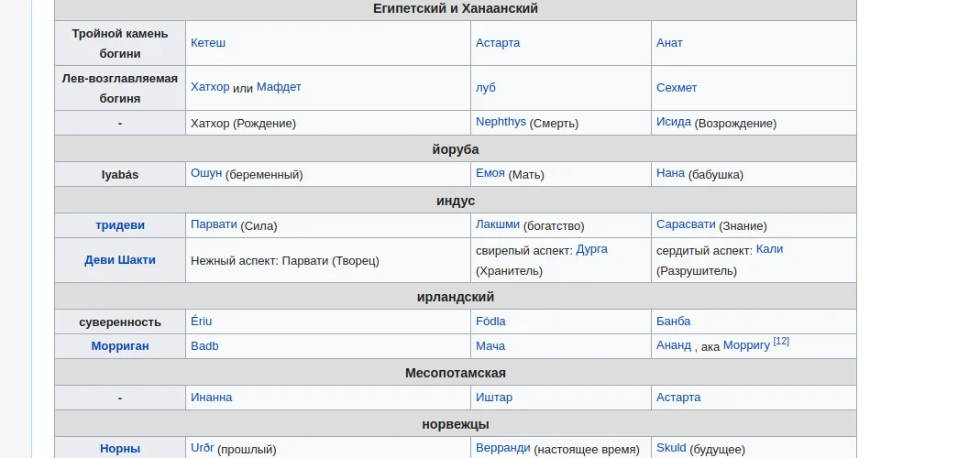
Task: Follow the Skuld link
Action: (x=671, y=448)
